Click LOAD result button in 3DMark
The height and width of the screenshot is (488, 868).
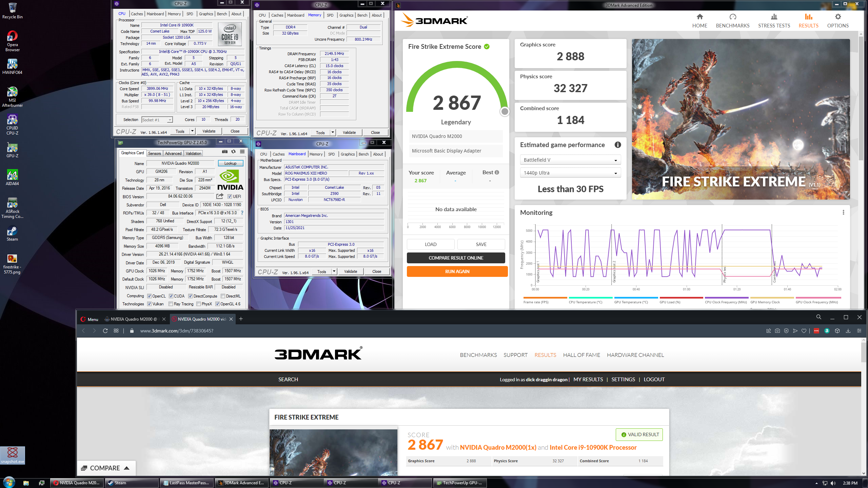pos(431,244)
